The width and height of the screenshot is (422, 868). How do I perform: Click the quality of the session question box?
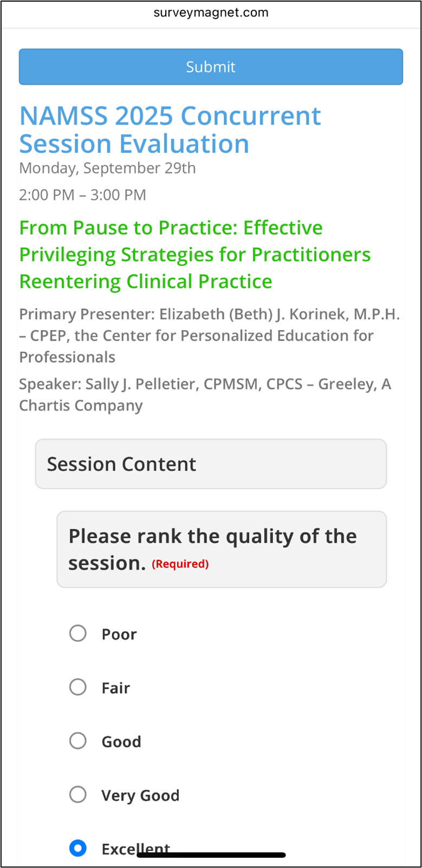(x=222, y=549)
